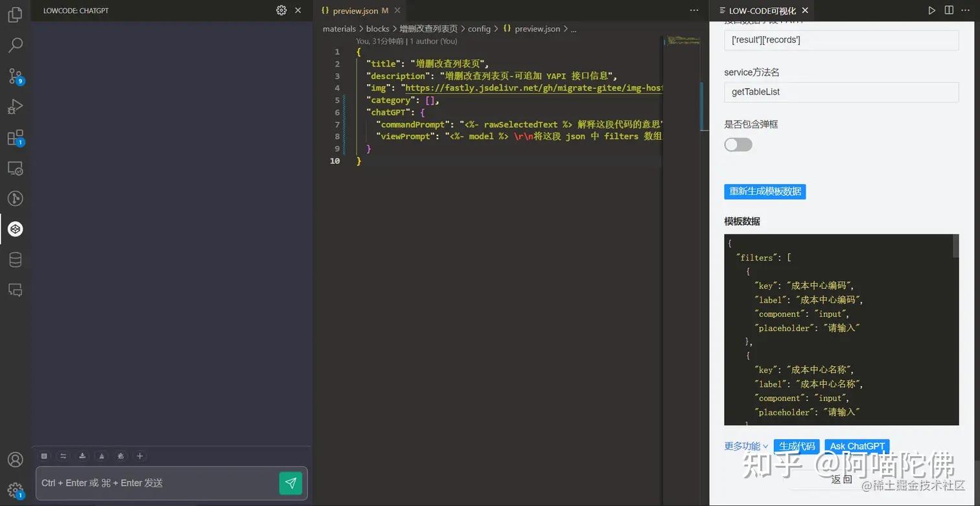Click the "chatGPT" key on line 6
This screenshot has width=980, height=506.
388,113
